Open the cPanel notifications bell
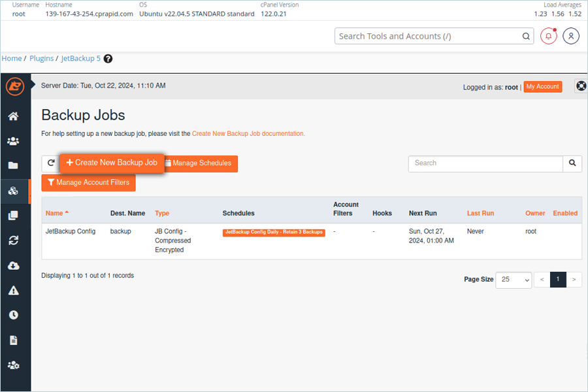The image size is (588, 392). (x=548, y=36)
